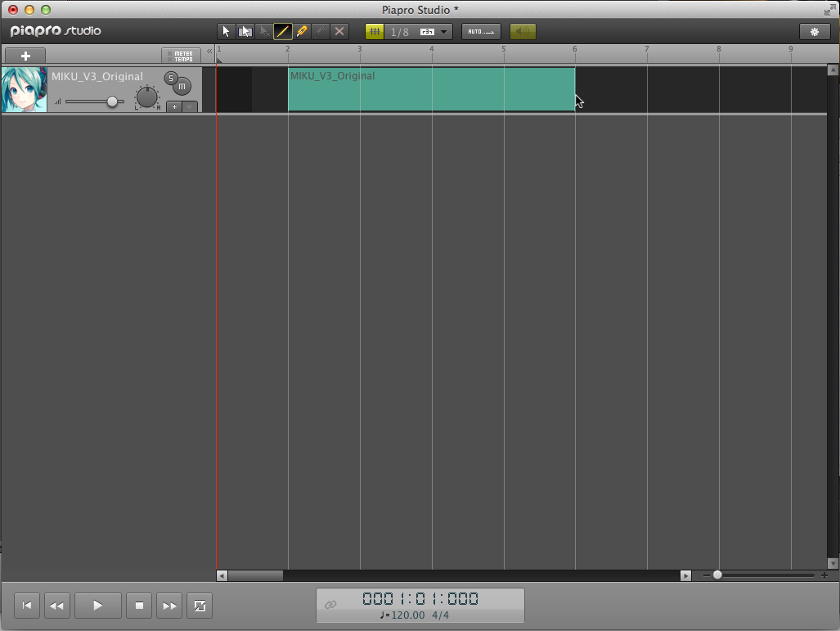
Task: Click horizontal scrollbar left arrow
Action: 222,576
